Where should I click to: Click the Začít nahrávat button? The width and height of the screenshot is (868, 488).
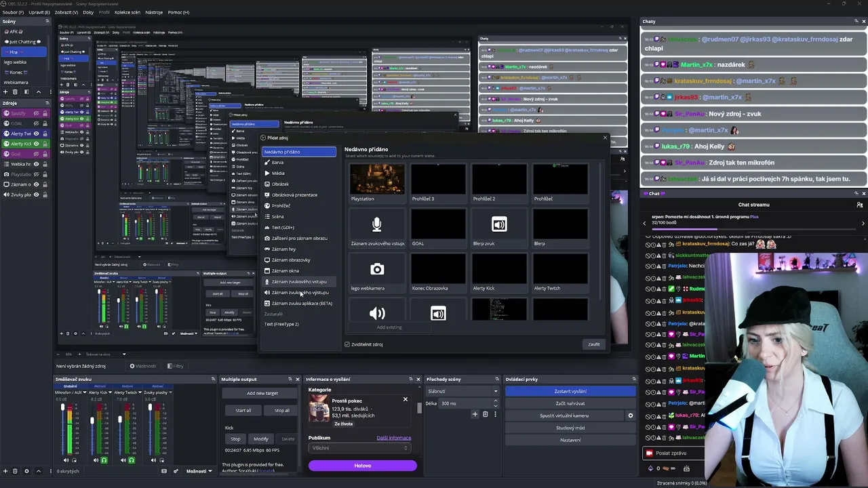click(570, 403)
